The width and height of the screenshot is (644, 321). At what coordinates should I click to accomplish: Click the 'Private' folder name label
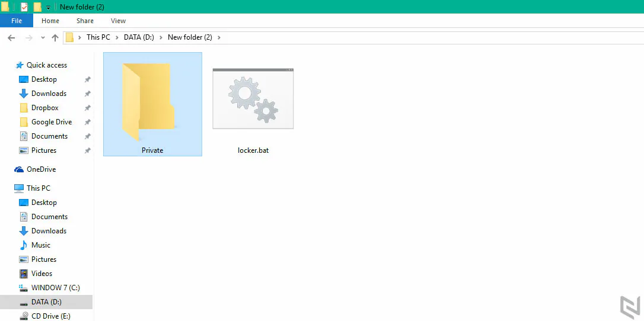point(152,150)
